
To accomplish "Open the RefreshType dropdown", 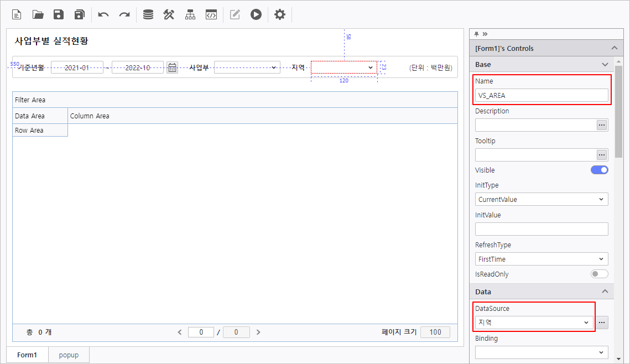I will point(541,259).
